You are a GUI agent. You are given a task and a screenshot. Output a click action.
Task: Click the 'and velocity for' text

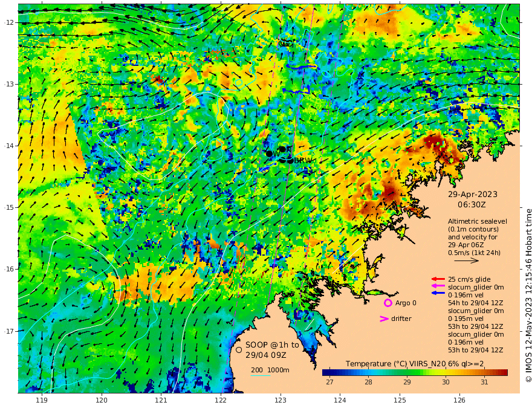pyautogui.click(x=473, y=237)
